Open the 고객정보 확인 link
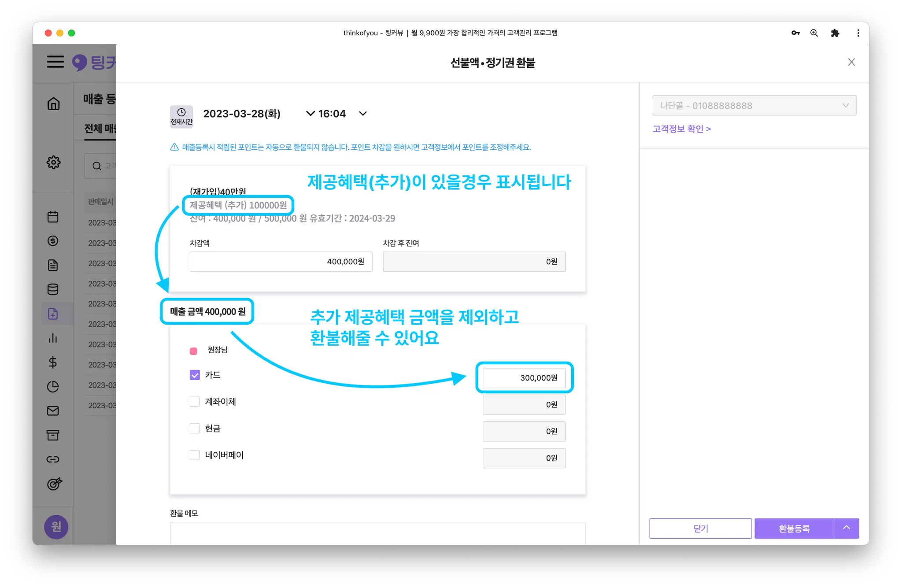 click(681, 129)
